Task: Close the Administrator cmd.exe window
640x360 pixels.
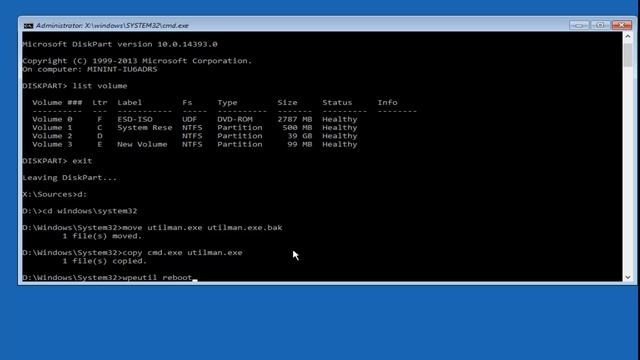Action: [622, 25]
